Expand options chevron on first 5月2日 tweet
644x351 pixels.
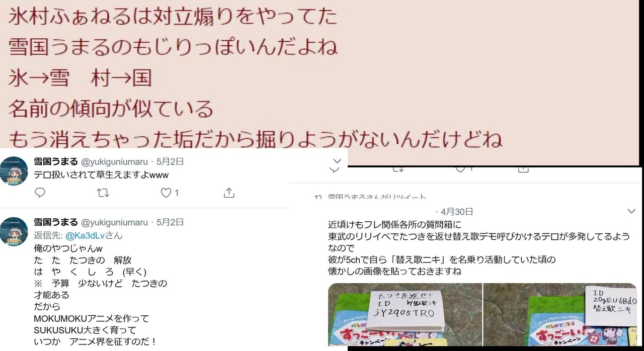point(337,161)
